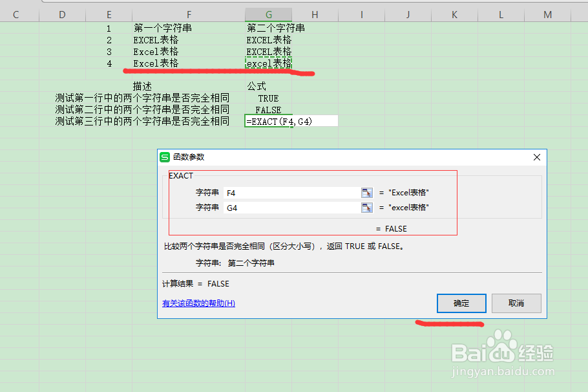This screenshot has height=392, width=588.
Task: Click 字符串: 第二个字符串 parameter hint
Action: [x=235, y=263]
